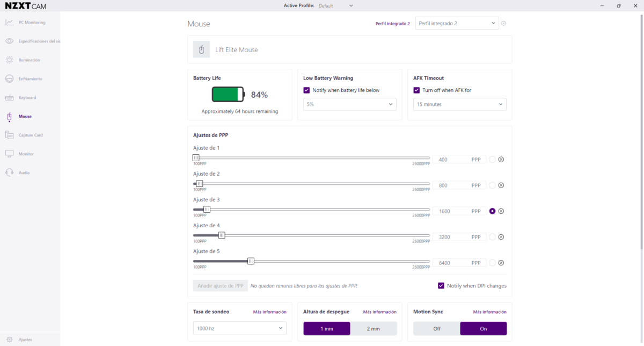Set lift-off height to 2 mm
The height and width of the screenshot is (346, 644).
[374, 329]
